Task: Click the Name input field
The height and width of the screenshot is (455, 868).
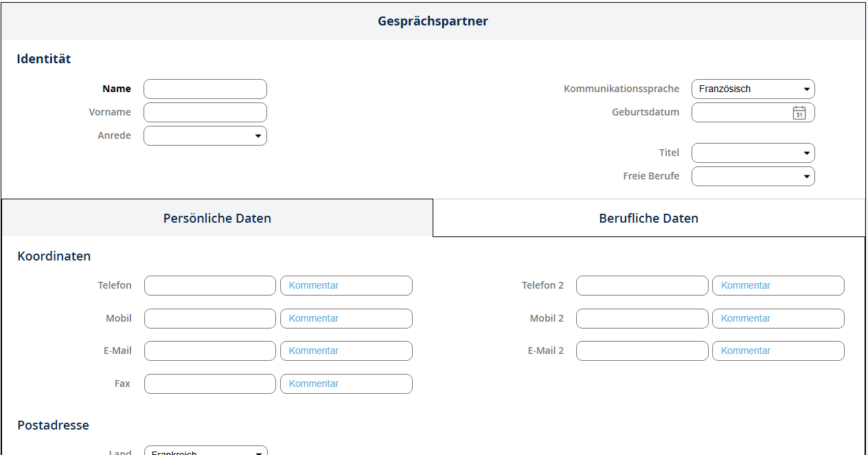Action: click(205, 89)
